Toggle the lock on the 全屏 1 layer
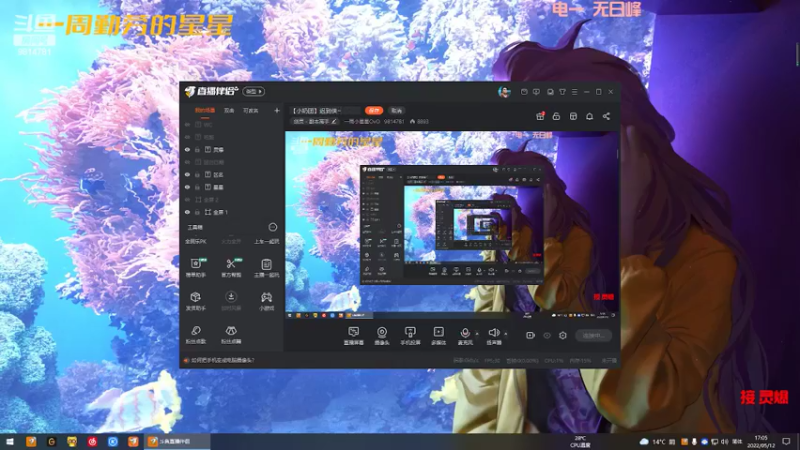This screenshot has height=450, width=800. point(197,212)
